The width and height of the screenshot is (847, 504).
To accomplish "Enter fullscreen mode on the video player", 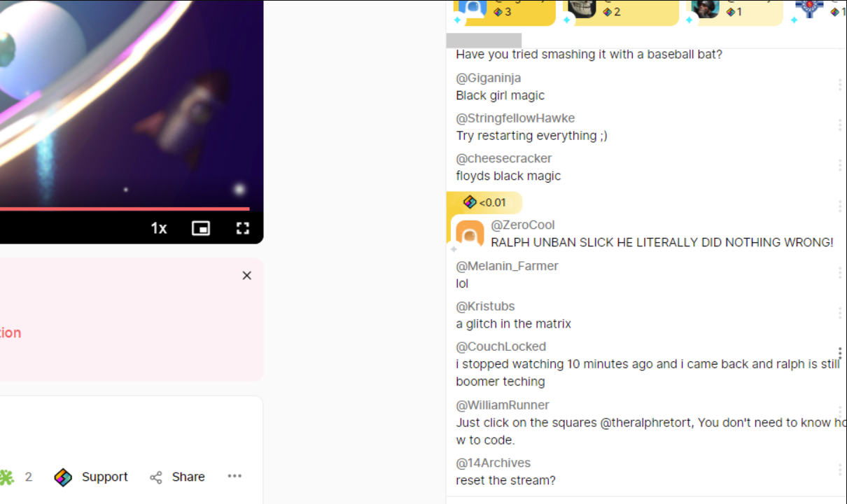I will (x=242, y=228).
